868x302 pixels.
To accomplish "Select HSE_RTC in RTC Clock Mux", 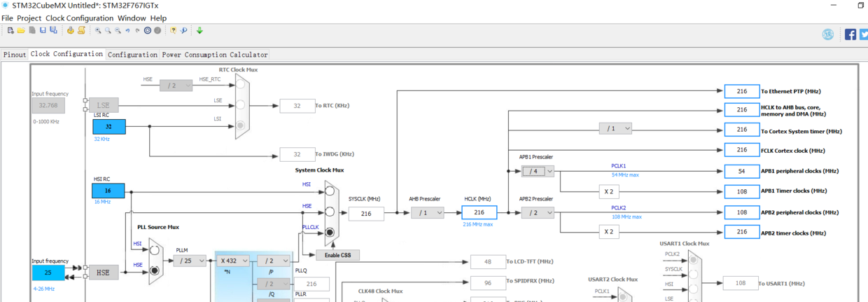I will point(241,85).
